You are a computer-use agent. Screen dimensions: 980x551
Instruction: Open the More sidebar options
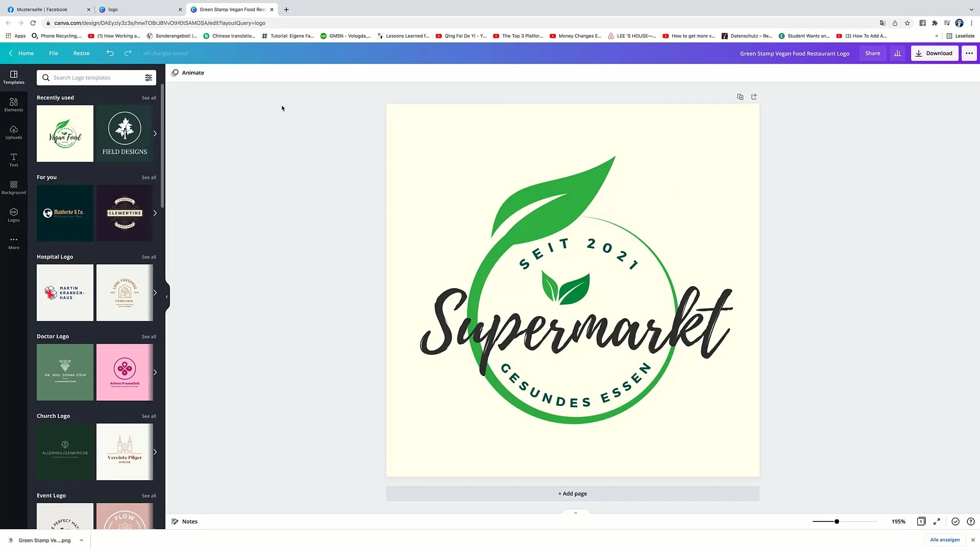coord(14,242)
